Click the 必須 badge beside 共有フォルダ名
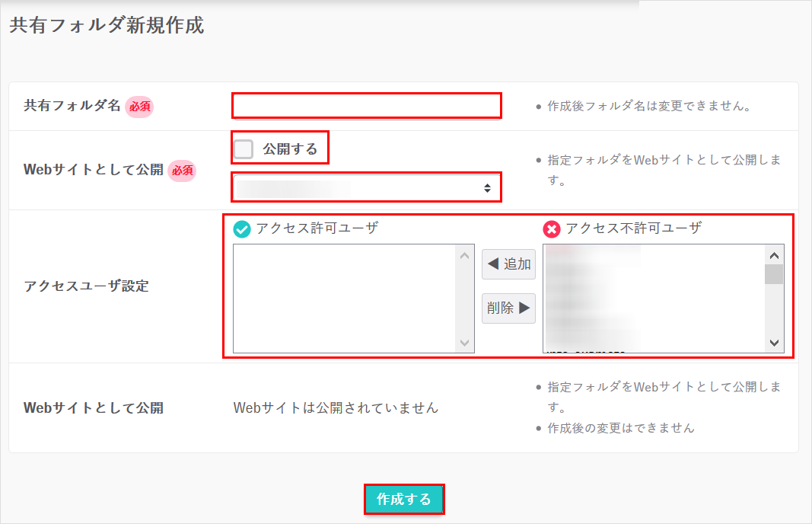 [x=139, y=107]
